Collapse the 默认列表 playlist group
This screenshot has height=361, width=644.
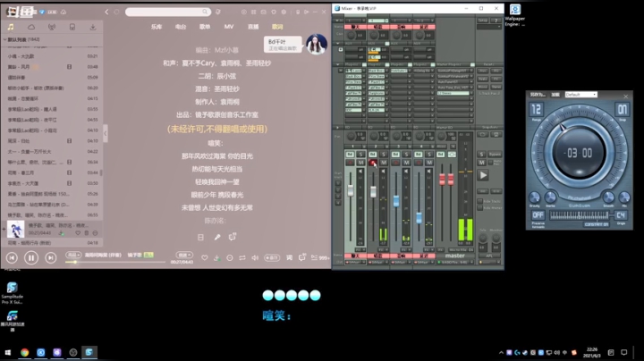[4, 40]
